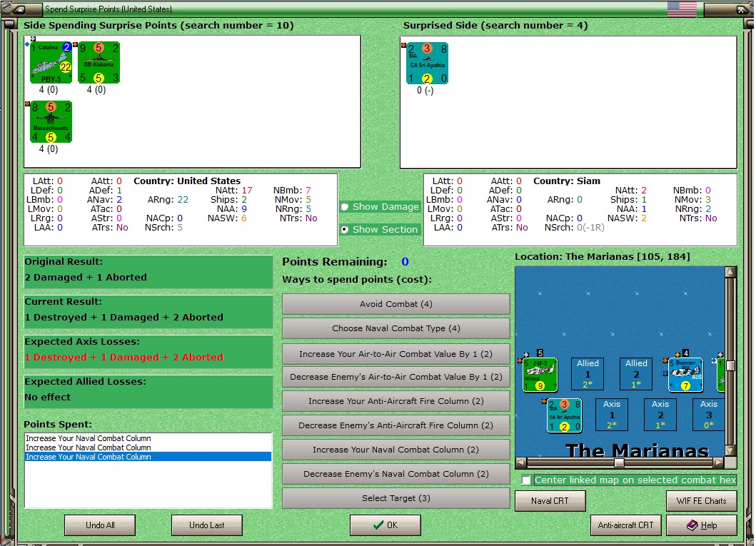Click the Axis 3 sea box

708,414
